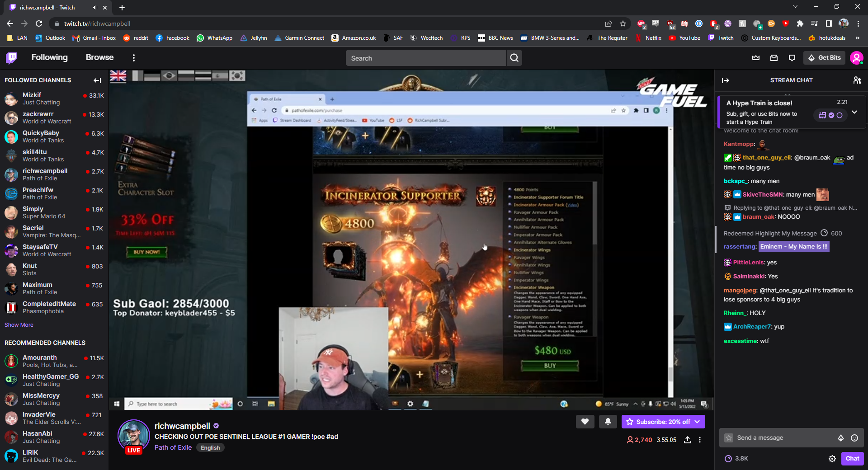Screen dimensions: 868x470
Task: Follow richwcampbell with the heart button
Action: click(x=585, y=422)
